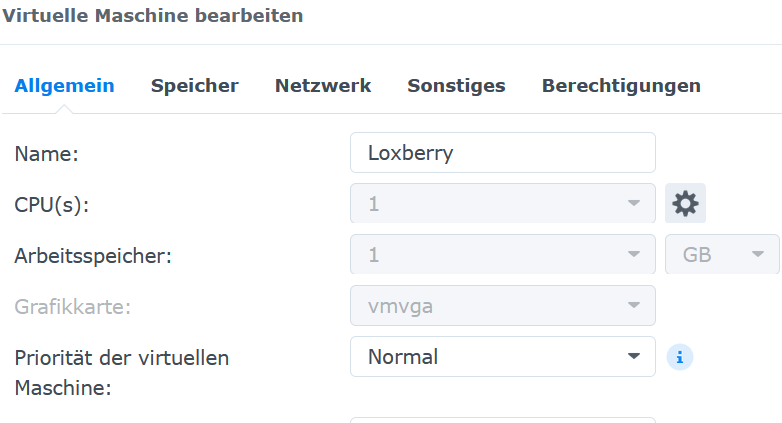Click the Virtuelle Maschine bearbeiten title
This screenshot has width=782, height=423.
click(x=152, y=16)
